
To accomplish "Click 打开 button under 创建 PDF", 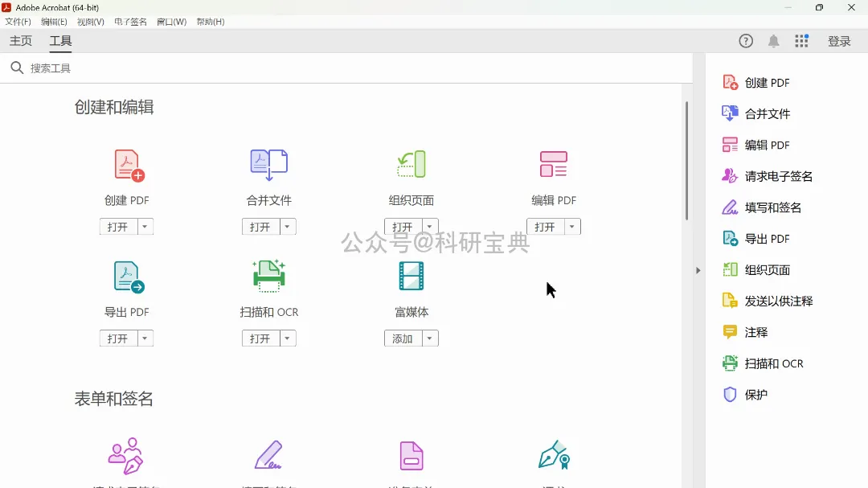I will (118, 227).
